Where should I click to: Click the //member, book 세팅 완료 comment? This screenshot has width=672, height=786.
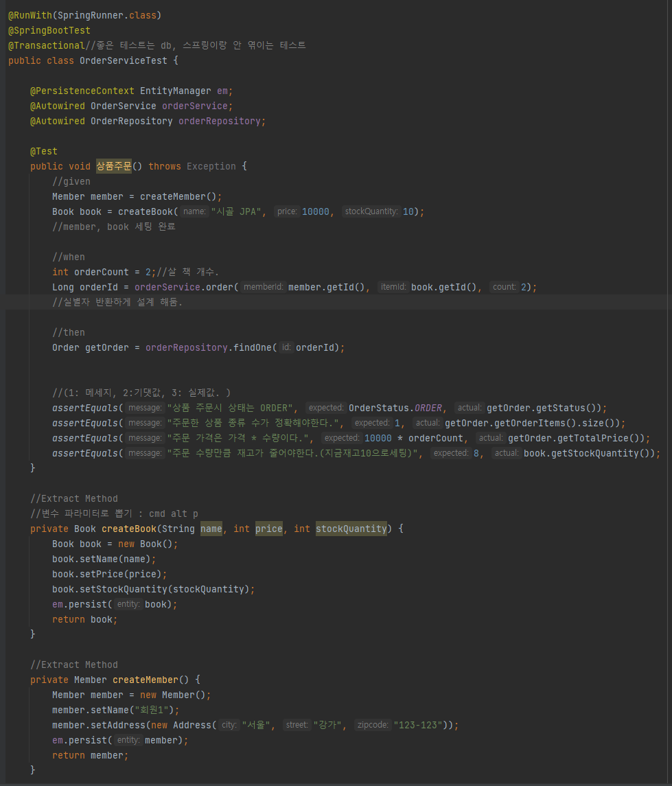click(114, 227)
